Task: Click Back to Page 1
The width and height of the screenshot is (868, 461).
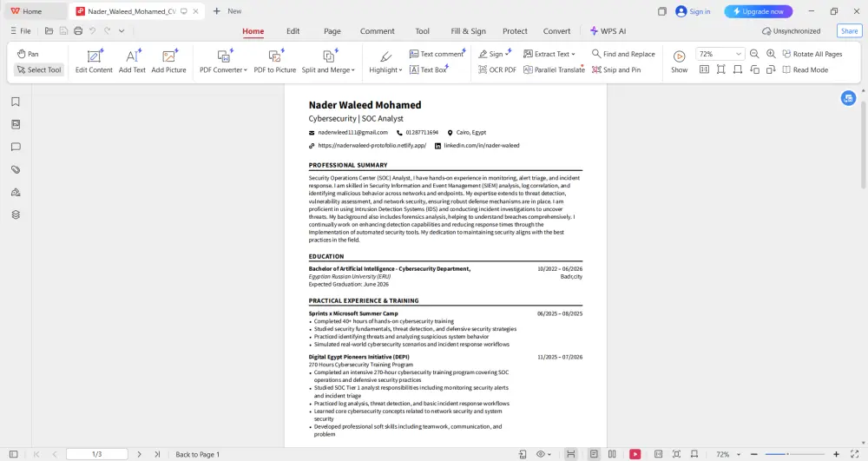Action: click(198, 454)
